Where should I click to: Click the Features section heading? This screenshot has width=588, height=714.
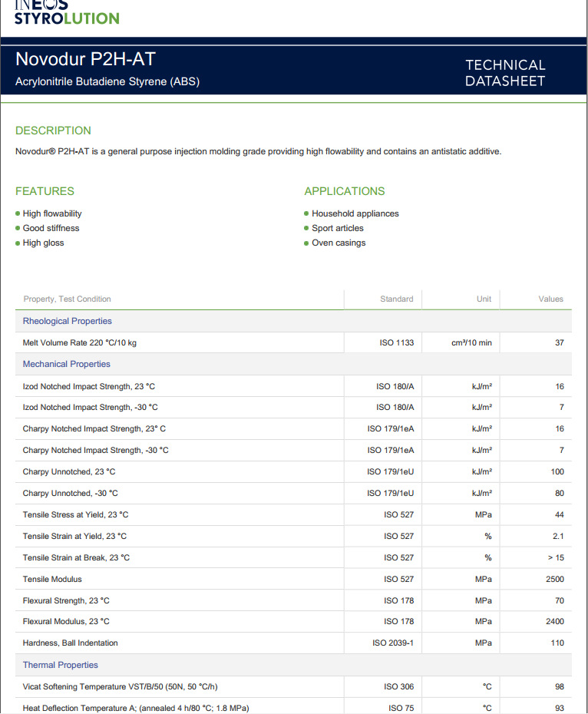[45, 191]
